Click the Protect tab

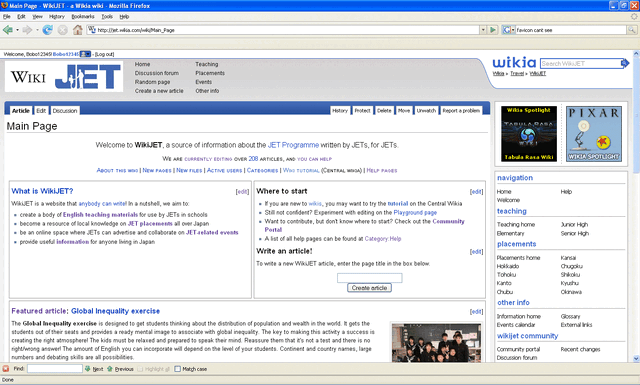362,111
